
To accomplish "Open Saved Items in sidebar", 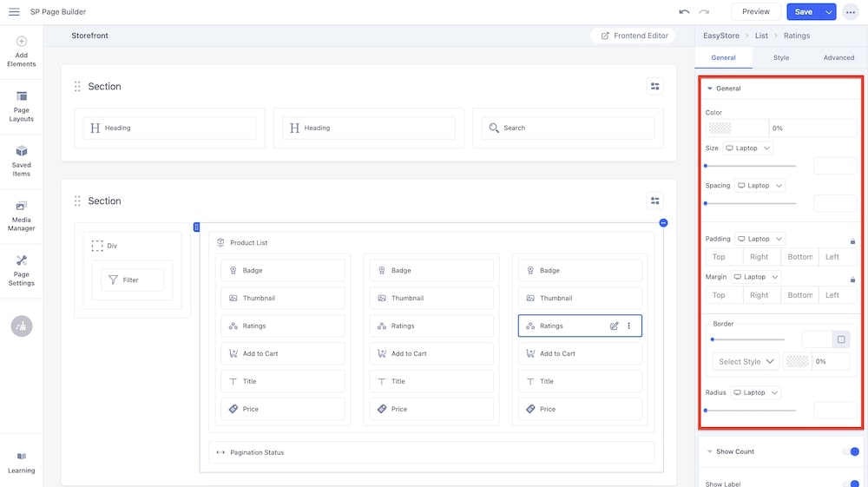I will click(22, 160).
